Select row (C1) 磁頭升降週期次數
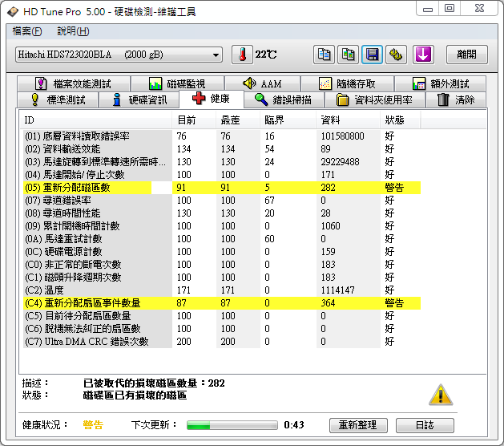The image size is (504, 446). [222, 278]
